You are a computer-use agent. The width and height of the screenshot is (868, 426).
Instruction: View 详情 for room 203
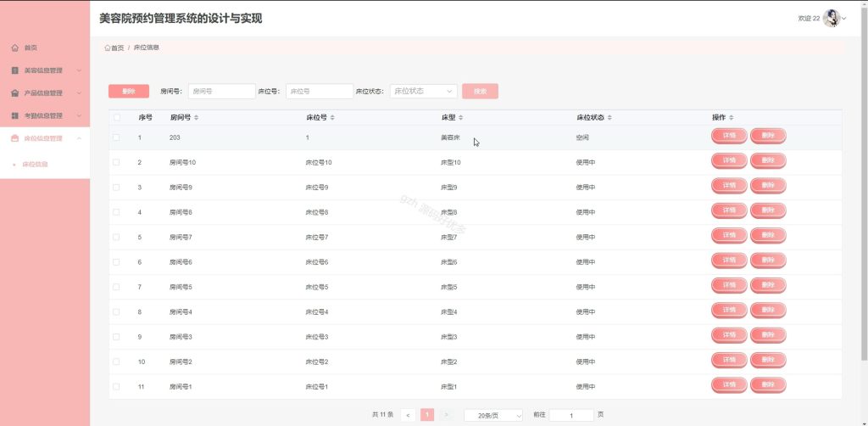[x=729, y=136]
